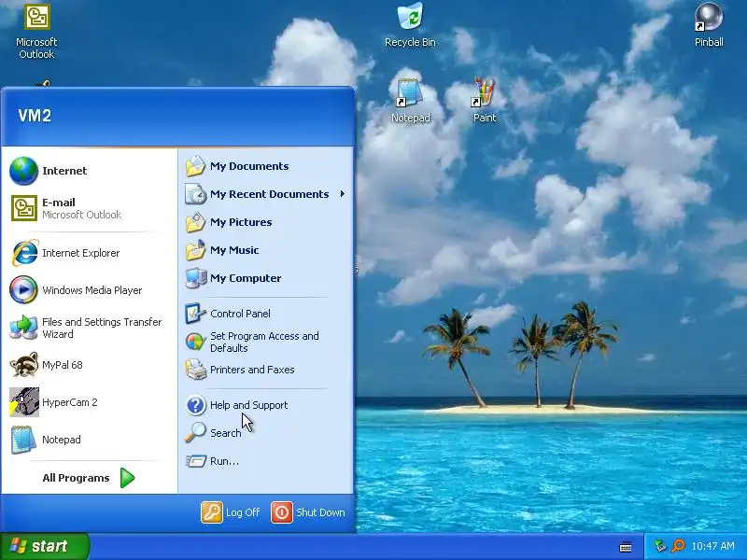Image resolution: width=747 pixels, height=560 pixels.
Task: Select Help and Support menu entry
Action: [x=266, y=405]
